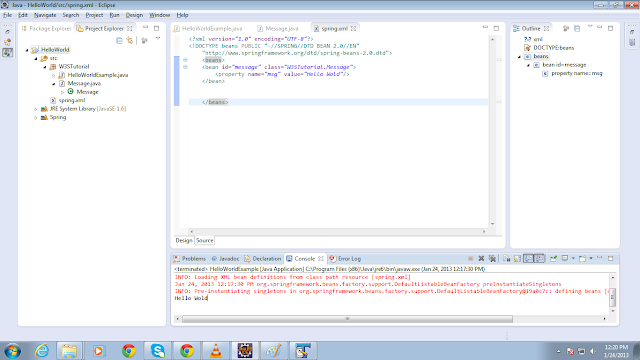Collapse bean element fold marker in editor

[185, 67]
